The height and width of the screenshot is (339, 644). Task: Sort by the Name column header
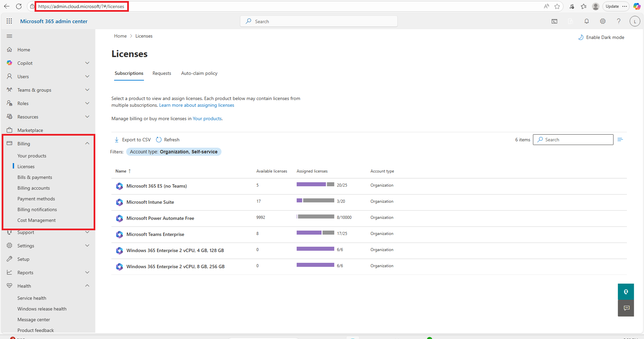123,171
